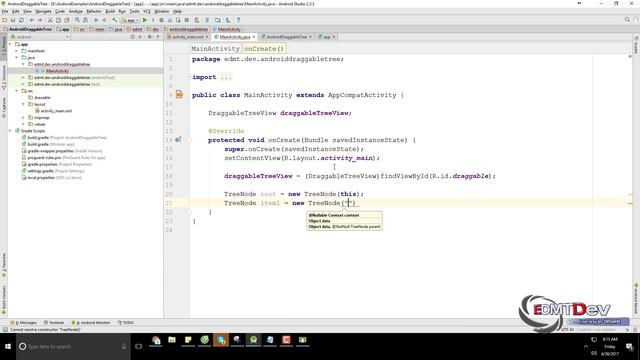Click the Paste toolbar icon

[x=67, y=20]
